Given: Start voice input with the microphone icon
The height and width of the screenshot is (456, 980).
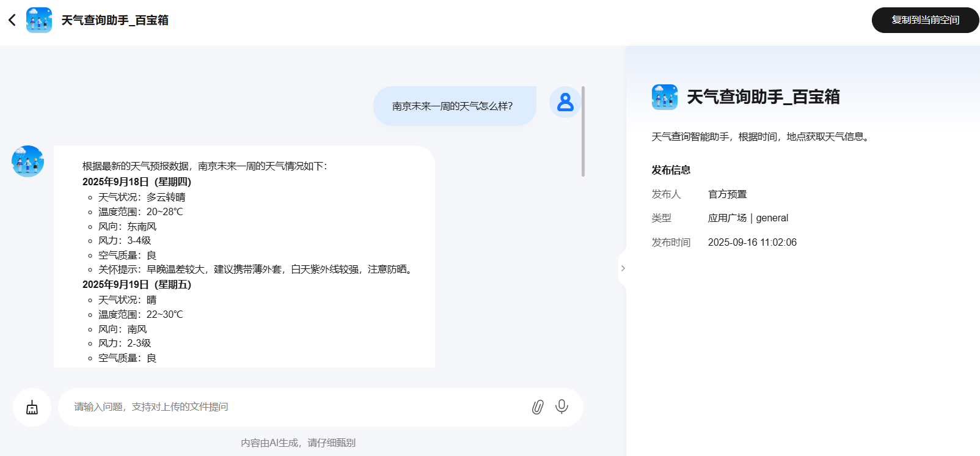Looking at the screenshot, I should 561,406.
